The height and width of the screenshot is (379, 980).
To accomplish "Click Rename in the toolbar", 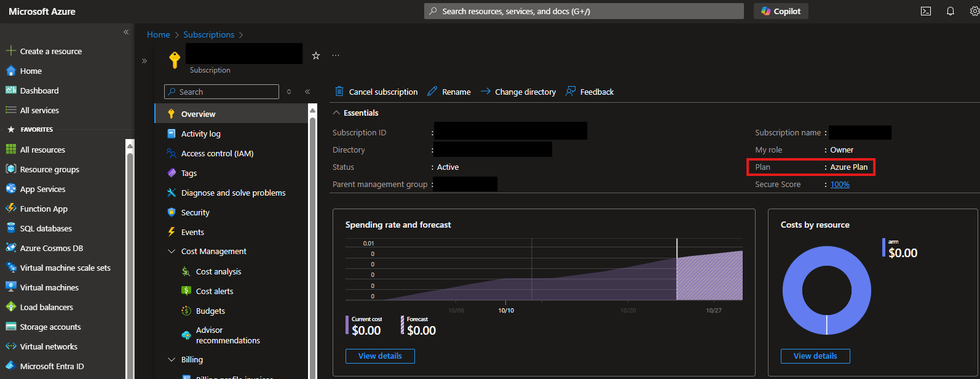I will coord(449,92).
